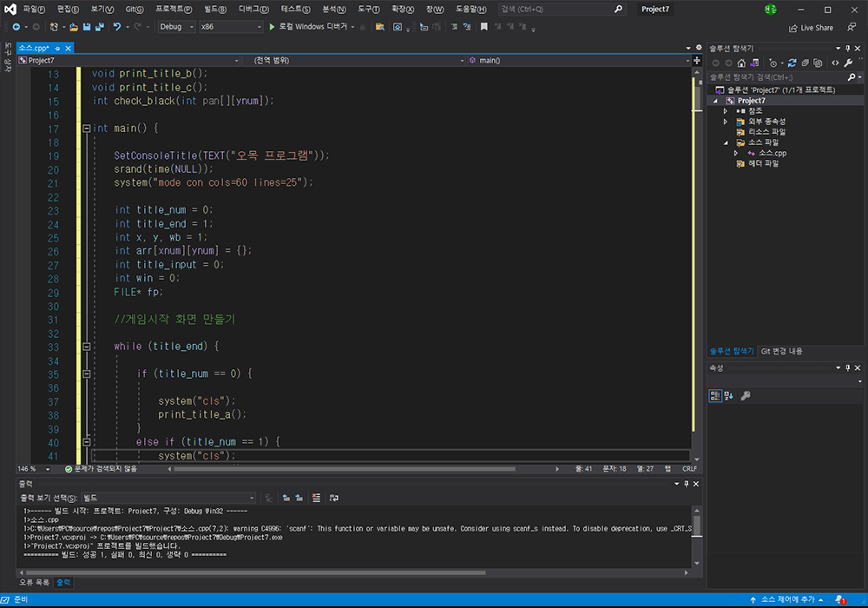
Task: Switch to the Git 변경 내용 tab
Action: pos(781,351)
